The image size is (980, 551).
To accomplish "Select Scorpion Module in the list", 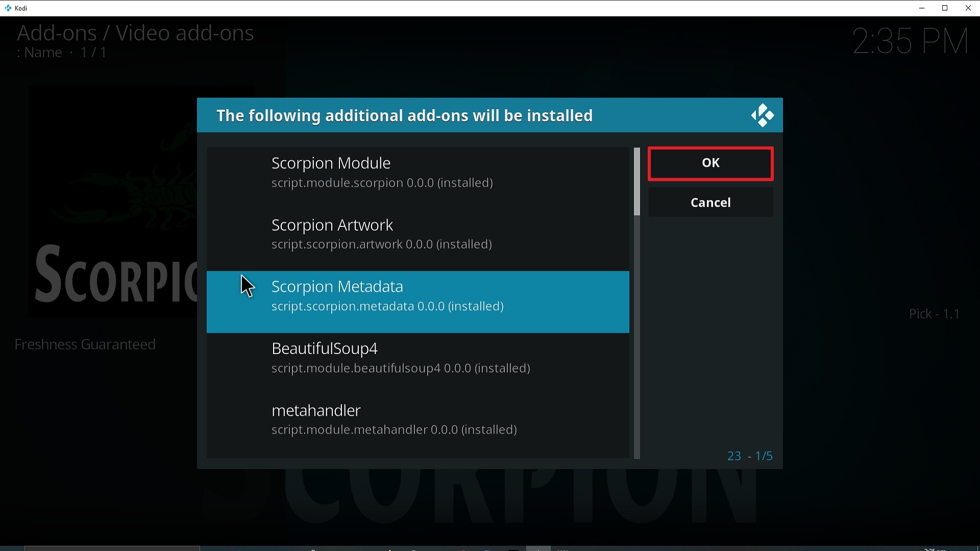I will 418,178.
